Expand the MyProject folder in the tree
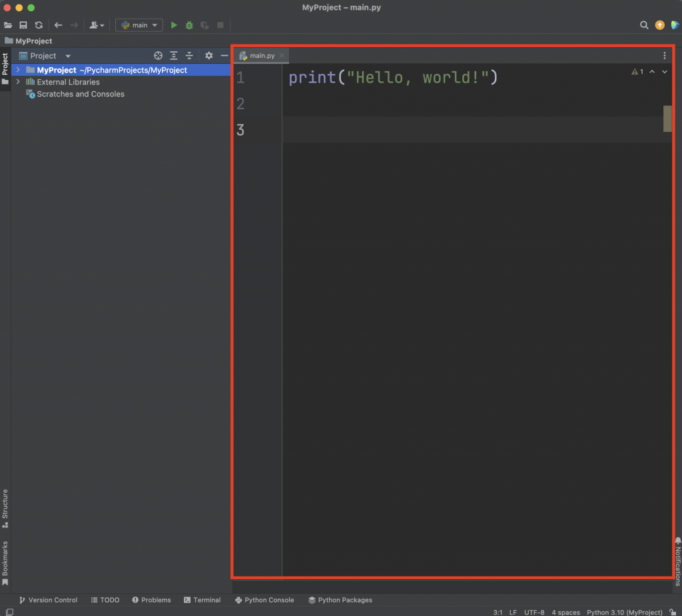 (18, 70)
